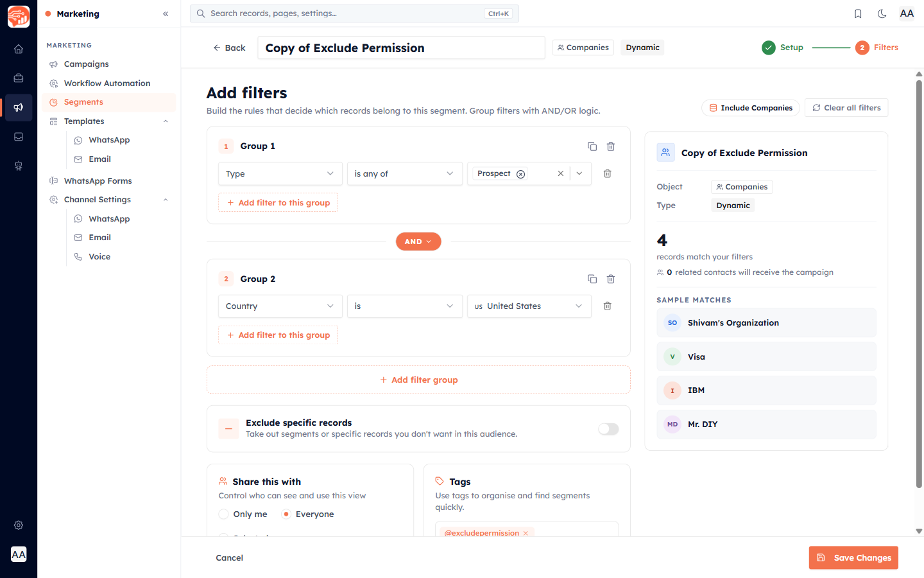This screenshot has width=924, height=578.
Task: Open the United States value dropdown
Action: (x=529, y=306)
